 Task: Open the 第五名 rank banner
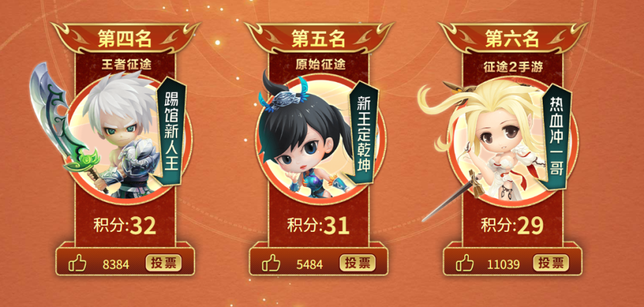pos(319,38)
